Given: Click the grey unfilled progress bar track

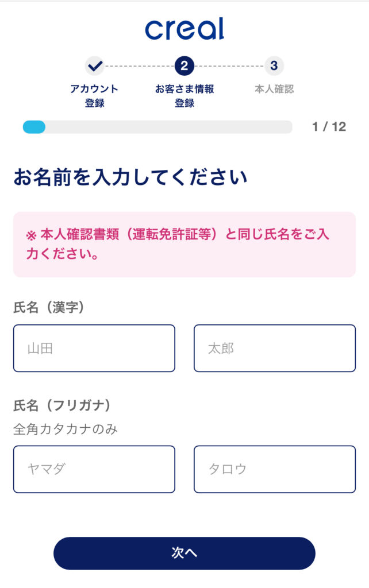Looking at the screenshot, I should tap(168, 127).
